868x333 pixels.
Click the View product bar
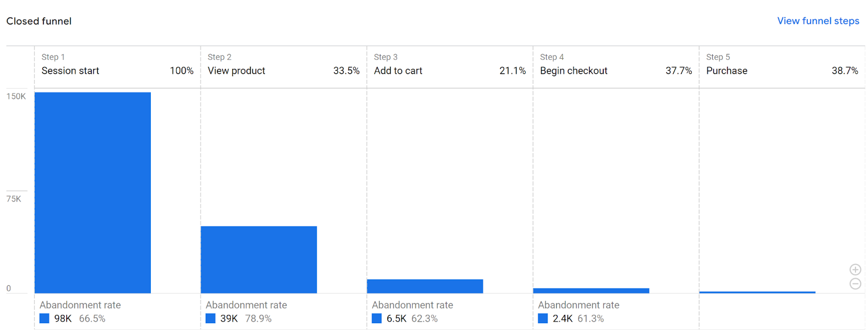point(259,260)
